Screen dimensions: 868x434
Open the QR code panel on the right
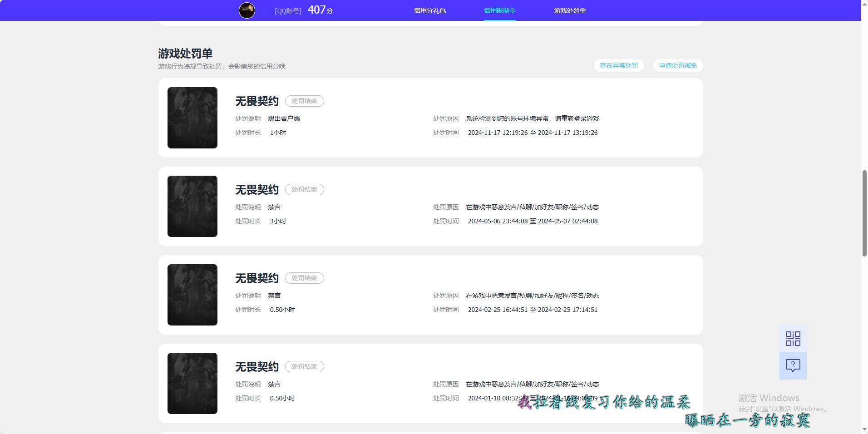point(792,338)
